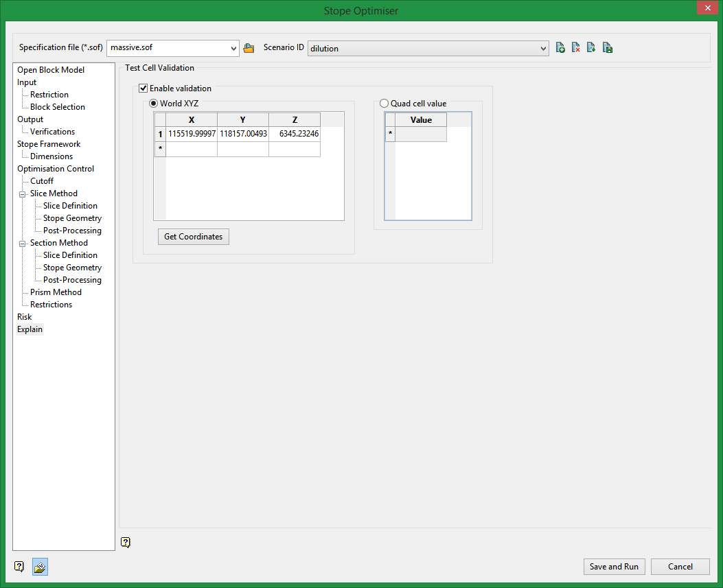This screenshot has width=723, height=588.
Task: Click the Save and Run button
Action: coord(614,567)
